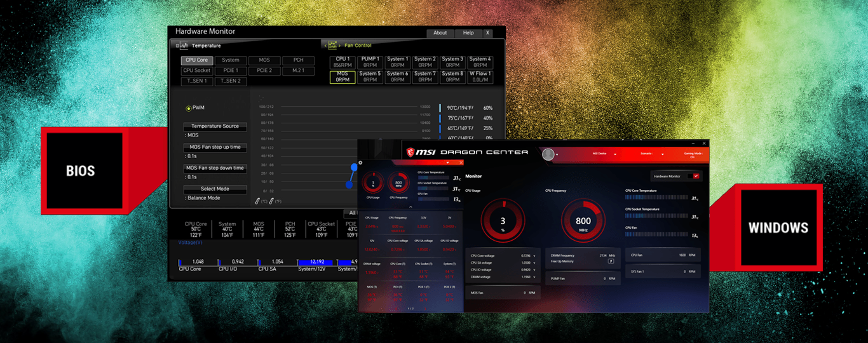Select the T_SEN 1 sensor button

tap(196, 81)
